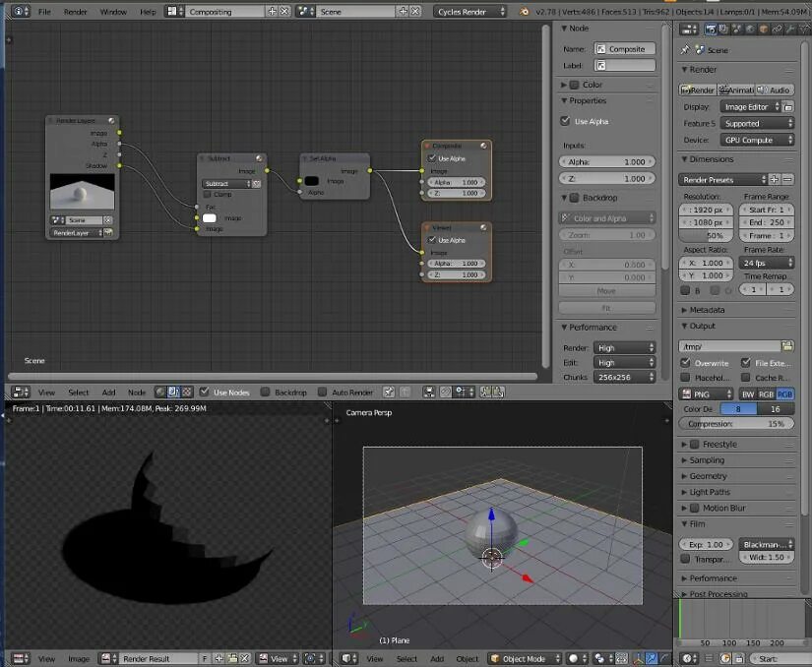Screen dimensions: 812x667
Task: Click the output folder browse icon
Action: 787,346
